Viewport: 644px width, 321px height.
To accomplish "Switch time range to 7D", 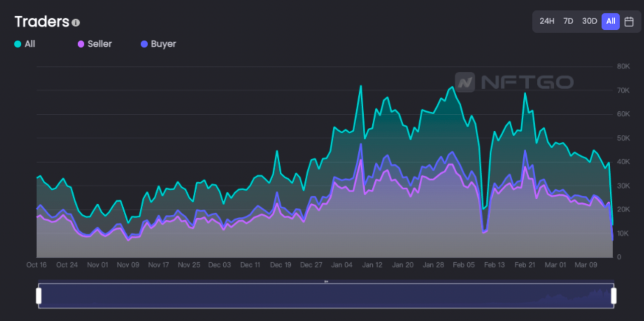I will tap(568, 21).
